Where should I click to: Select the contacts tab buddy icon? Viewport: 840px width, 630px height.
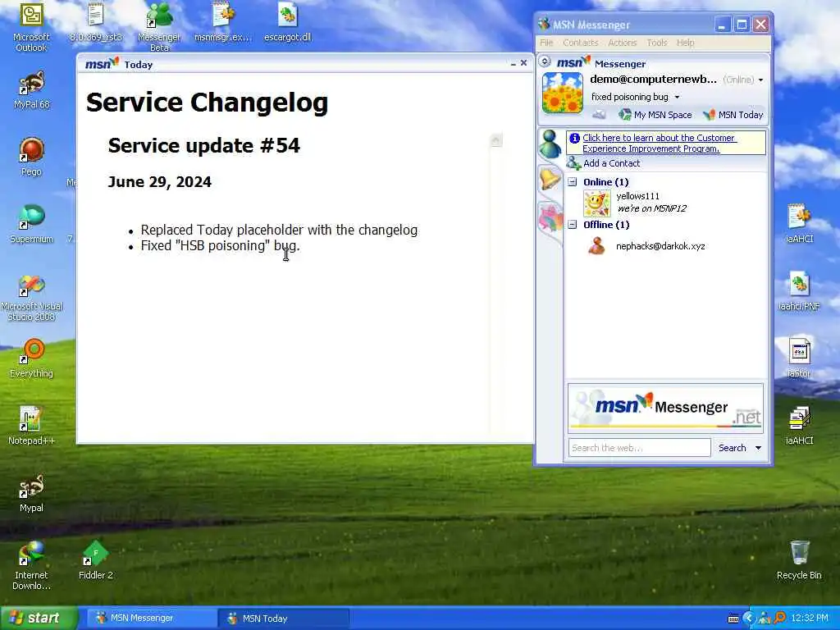point(550,144)
